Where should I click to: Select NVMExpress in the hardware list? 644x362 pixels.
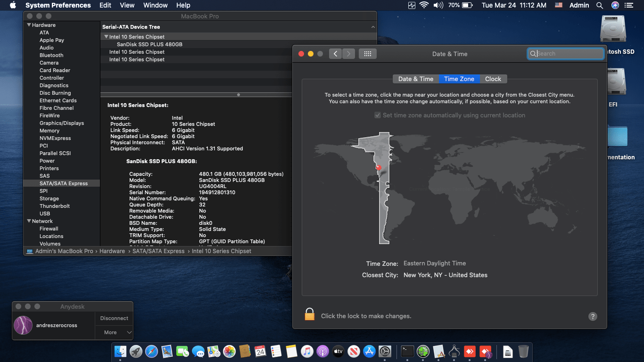pyautogui.click(x=55, y=138)
